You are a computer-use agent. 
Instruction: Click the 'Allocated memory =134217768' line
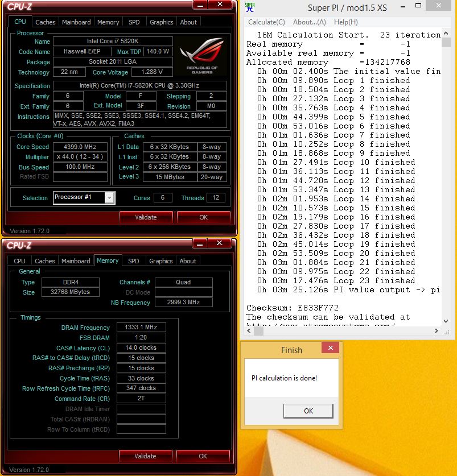[x=328, y=62]
